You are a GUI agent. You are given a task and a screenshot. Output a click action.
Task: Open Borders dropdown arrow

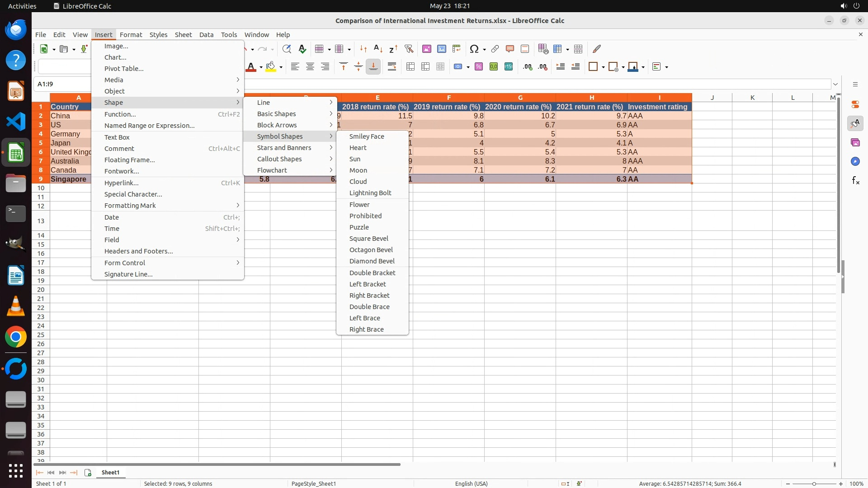[x=603, y=67]
